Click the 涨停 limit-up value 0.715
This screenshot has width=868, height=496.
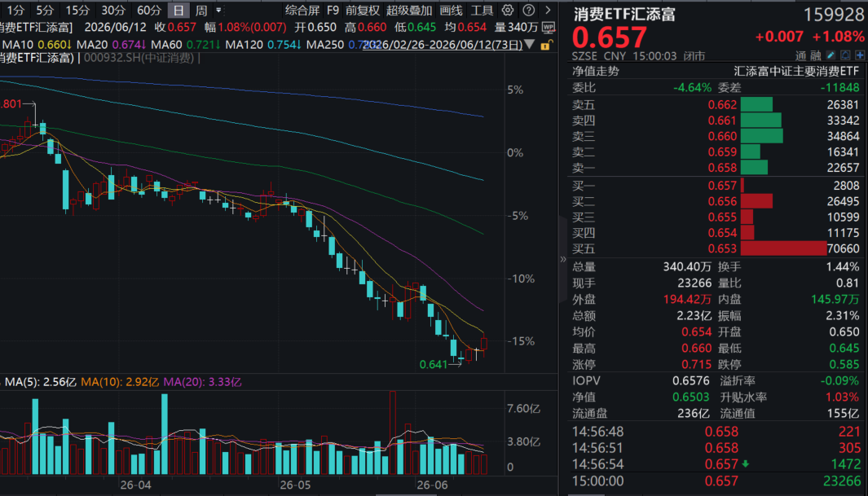(x=696, y=364)
